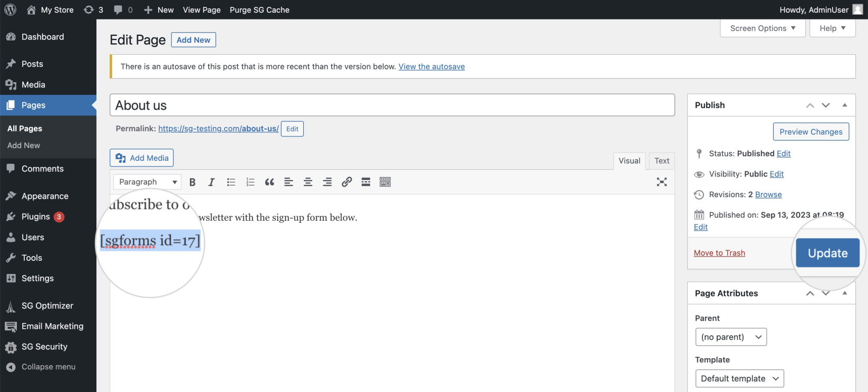The image size is (868, 392).
Task: Enter distraction-free fullscreen mode
Action: pos(662,182)
